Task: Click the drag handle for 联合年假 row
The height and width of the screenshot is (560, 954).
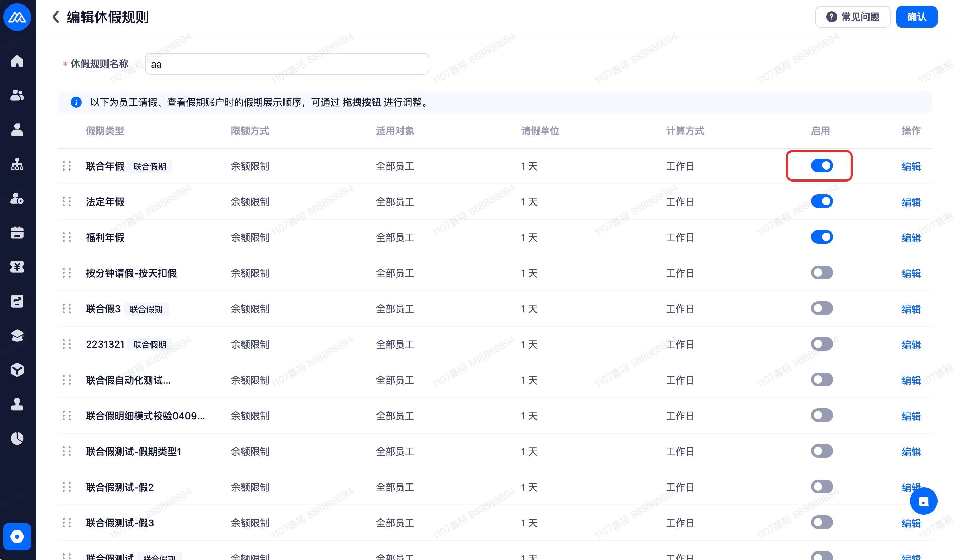Action: (x=67, y=166)
